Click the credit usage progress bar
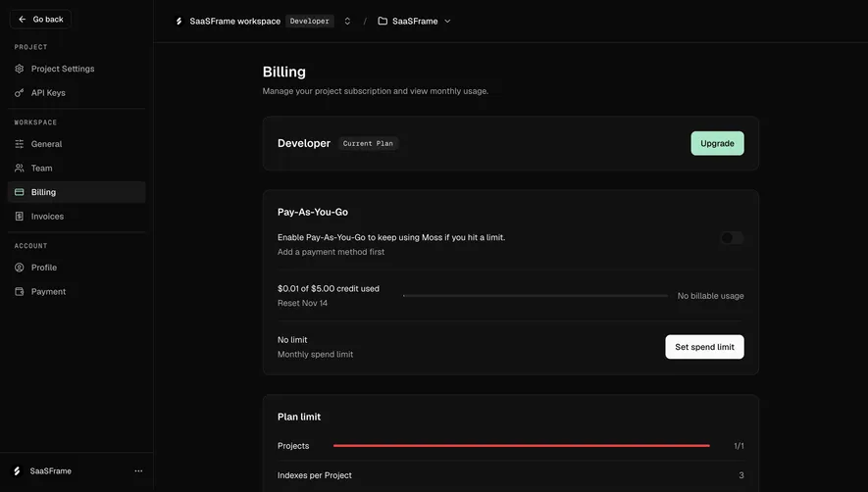 [536, 296]
